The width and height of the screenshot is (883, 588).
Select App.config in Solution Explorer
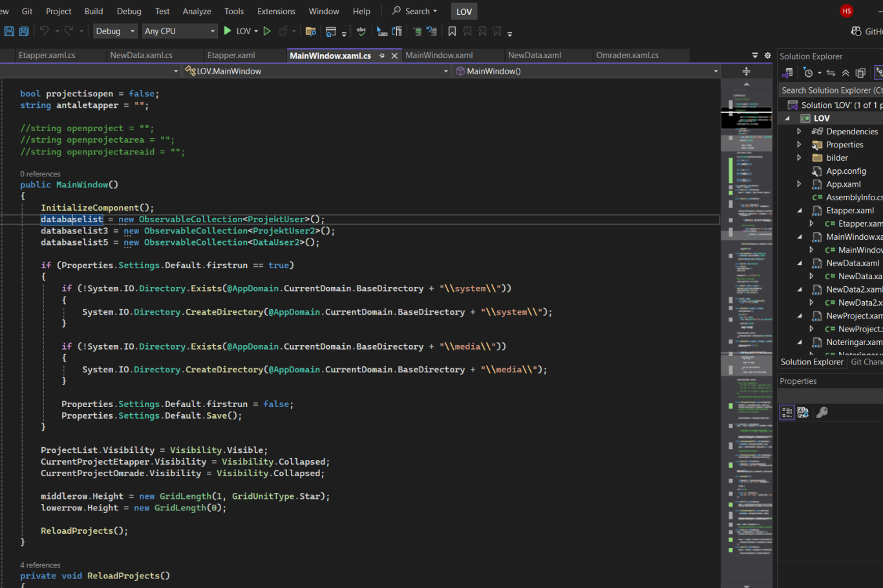[x=846, y=171]
